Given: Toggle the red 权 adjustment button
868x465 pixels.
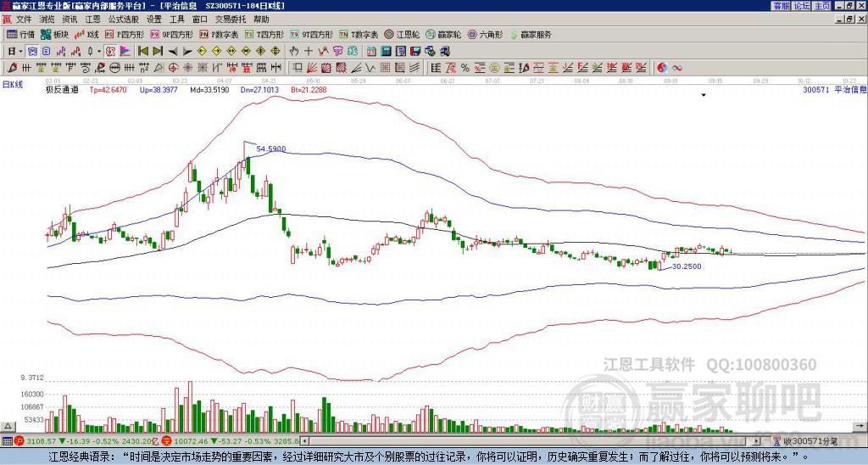Looking at the screenshot, I should tap(110, 52).
